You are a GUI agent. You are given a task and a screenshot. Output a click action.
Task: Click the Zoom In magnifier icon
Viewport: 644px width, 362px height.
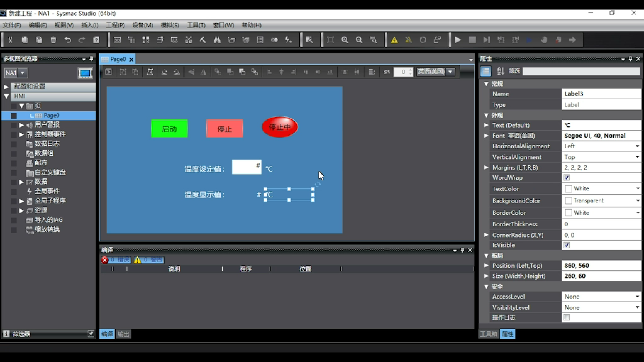[345, 40]
